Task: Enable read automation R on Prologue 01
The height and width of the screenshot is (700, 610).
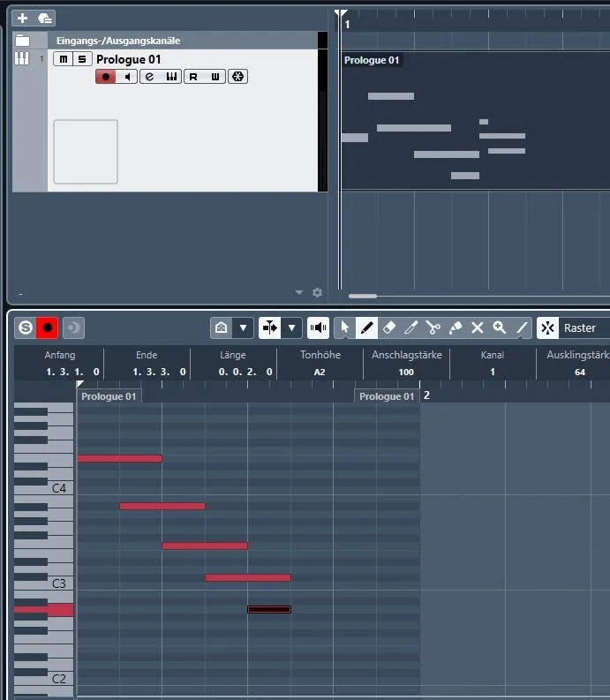Action: tap(194, 77)
